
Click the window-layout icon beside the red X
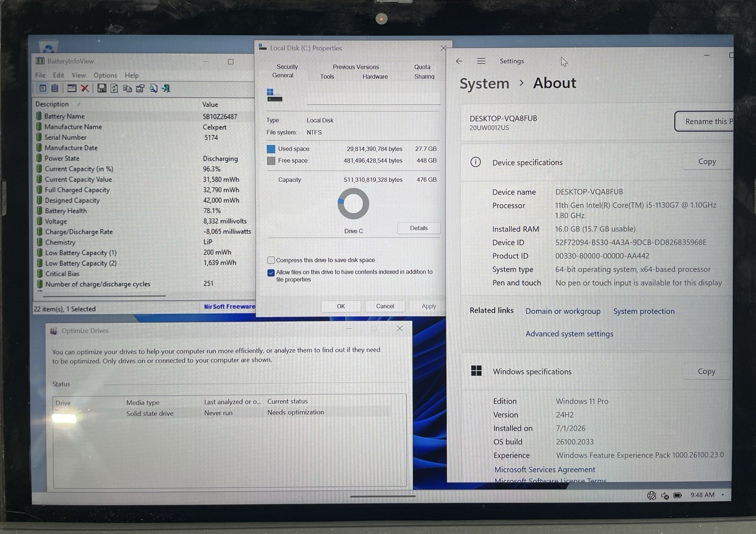72,88
